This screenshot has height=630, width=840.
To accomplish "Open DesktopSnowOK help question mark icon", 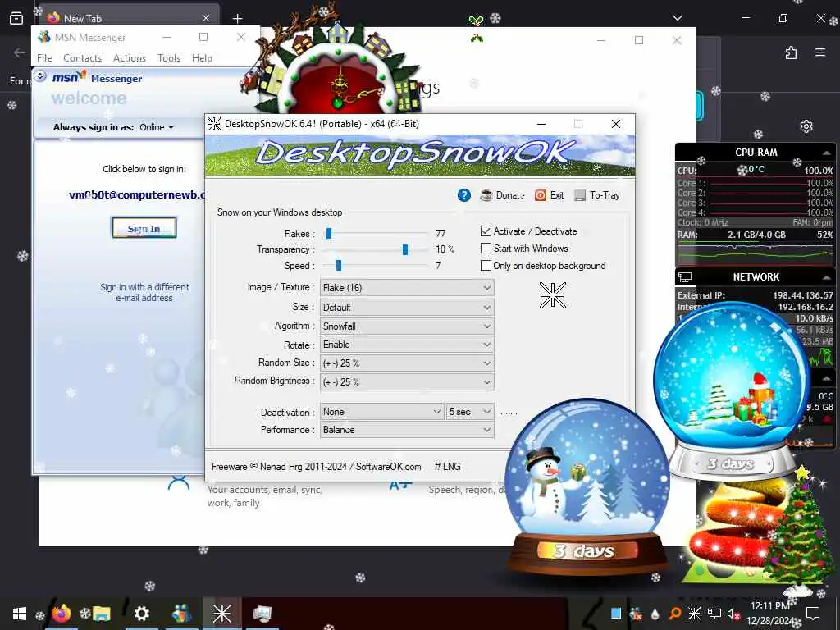I will (464, 195).
